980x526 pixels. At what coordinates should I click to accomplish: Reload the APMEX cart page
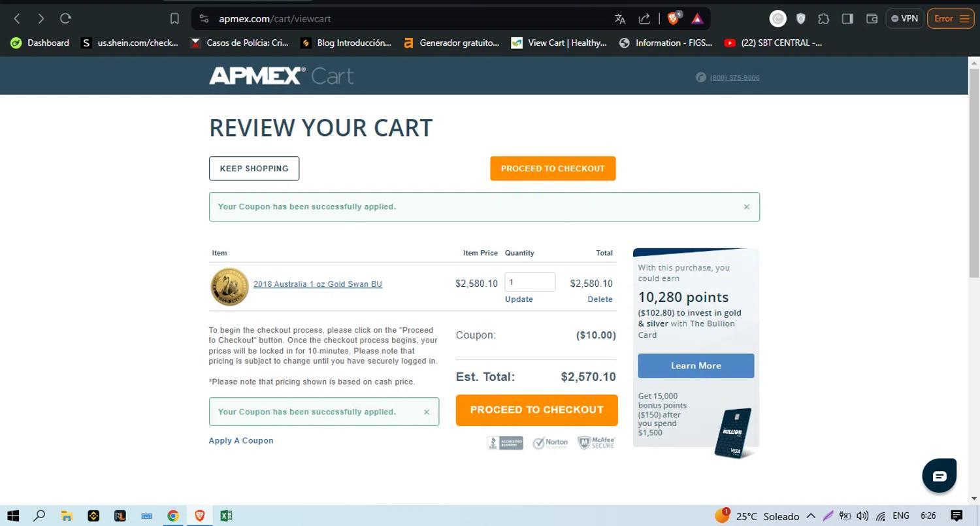tap(65, 18)
